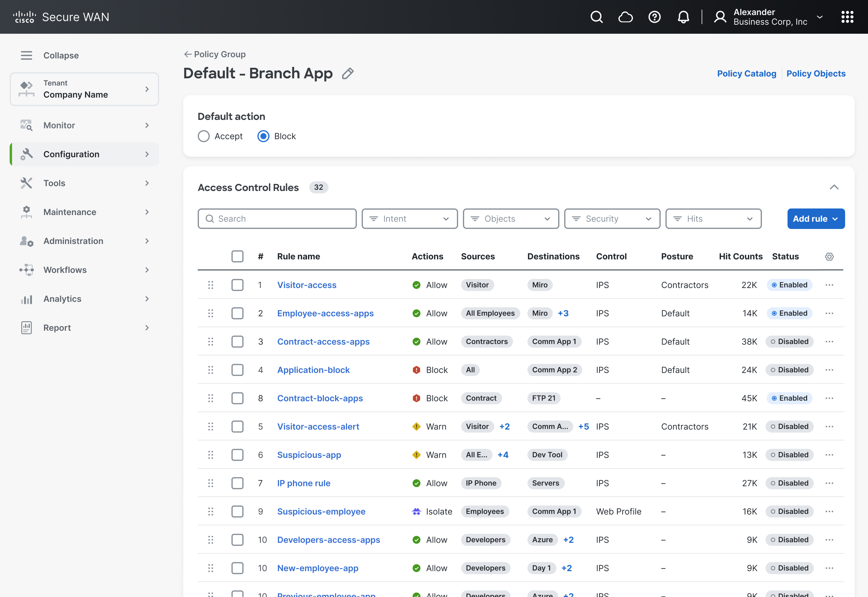Open the apps grid launcher icon
Screen dimensions: 868x597
coord(848,17)
